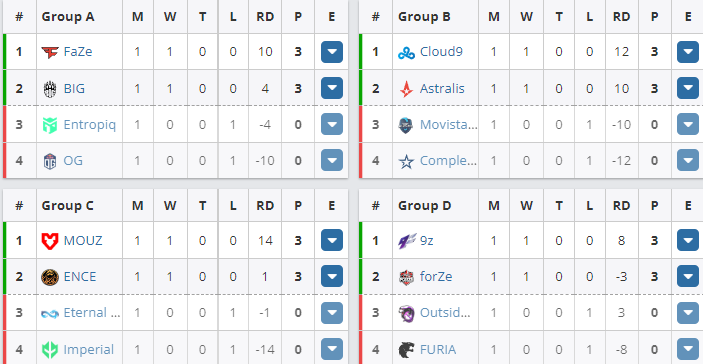The image size is (703, 364).
Task: Expand MOUZ row dropdown arrow
Action: click(x=332, y=240)
